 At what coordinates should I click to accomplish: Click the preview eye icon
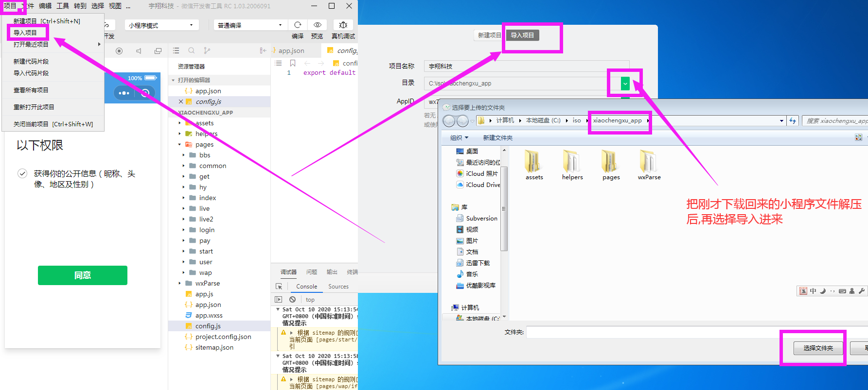[317, 25]
